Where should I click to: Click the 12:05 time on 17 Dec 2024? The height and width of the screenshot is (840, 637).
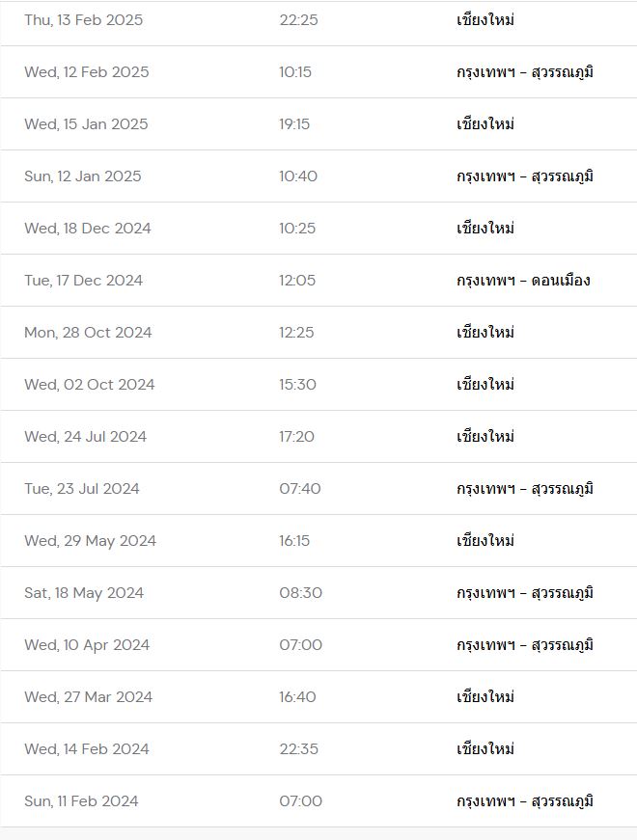[x=297, y=281]
